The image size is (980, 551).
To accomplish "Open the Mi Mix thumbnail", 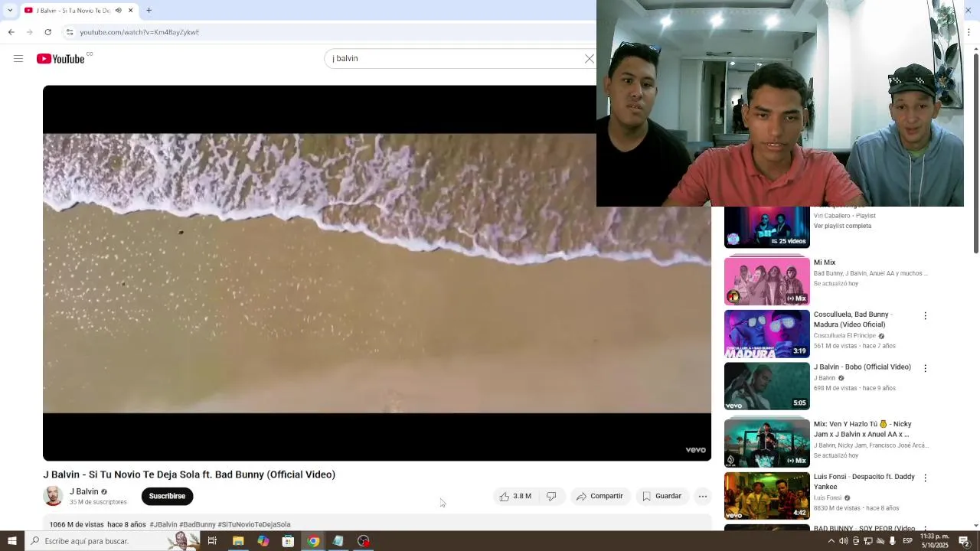I will click(x=766, y=281).
